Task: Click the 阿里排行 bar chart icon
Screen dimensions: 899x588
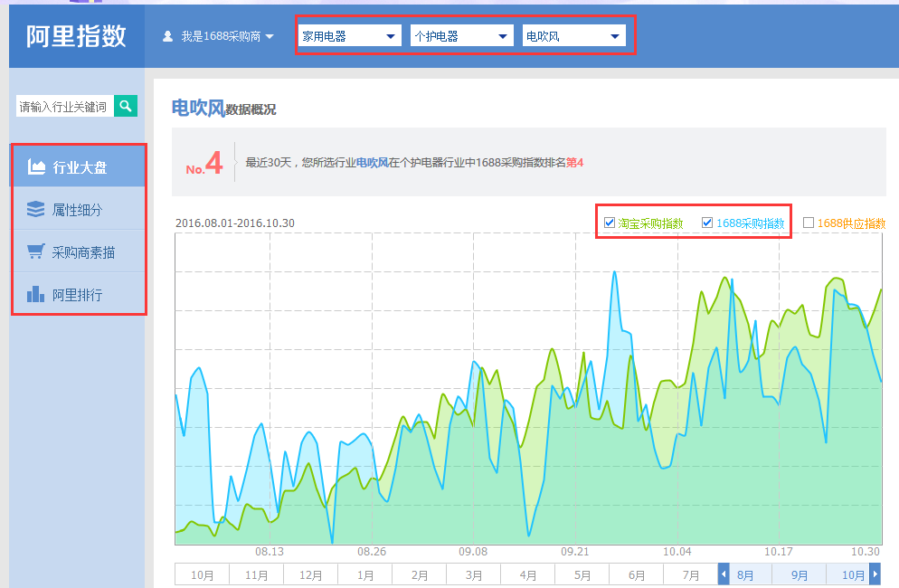Action: [36, 295]
